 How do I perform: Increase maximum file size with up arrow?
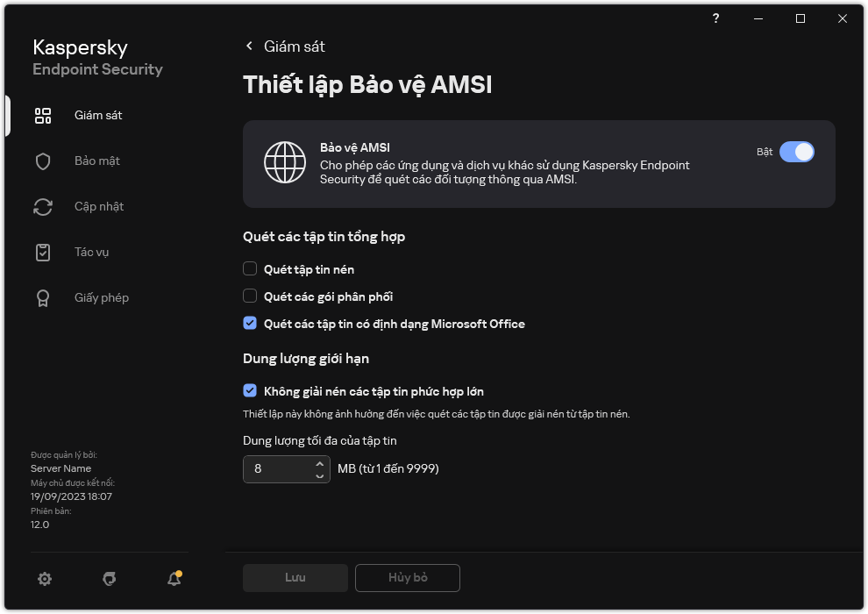click(319, 464)
